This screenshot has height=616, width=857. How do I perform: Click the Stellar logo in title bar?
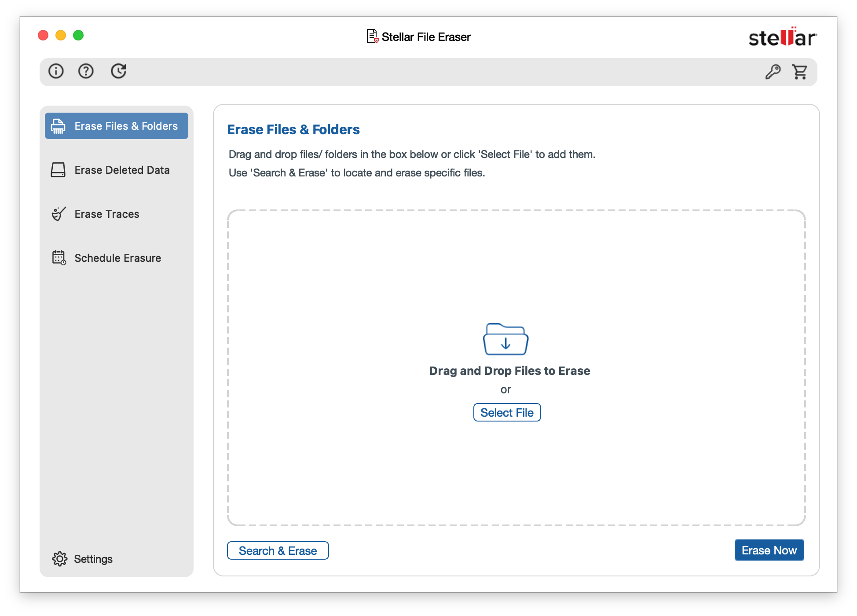pyautogui.click(x=782, y=37)
